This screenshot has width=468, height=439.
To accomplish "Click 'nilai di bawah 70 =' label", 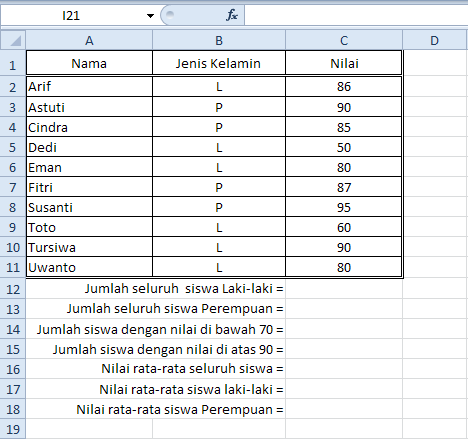I will (x=227, y=329).
